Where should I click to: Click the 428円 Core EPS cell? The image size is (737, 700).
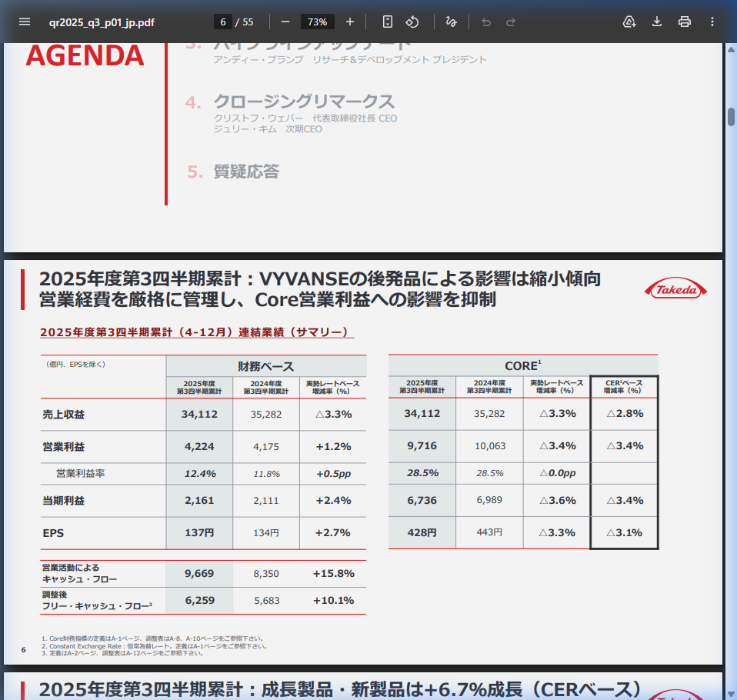422,532
